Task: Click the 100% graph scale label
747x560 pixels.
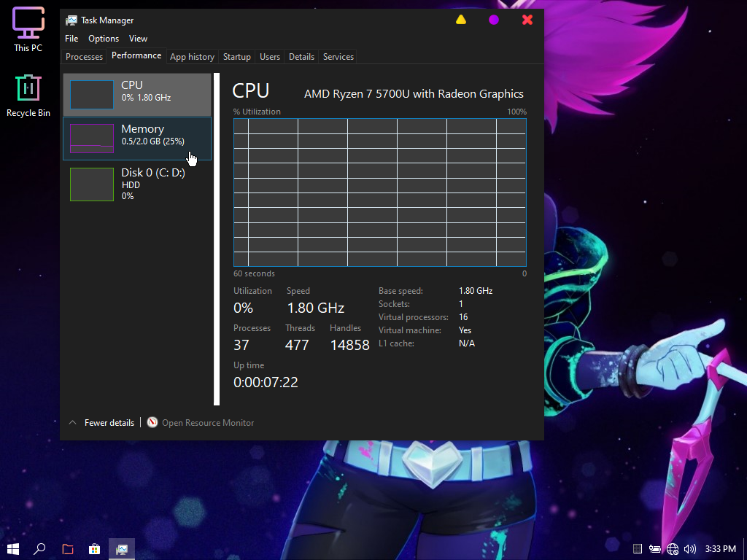Action: [x=517, y=112]
